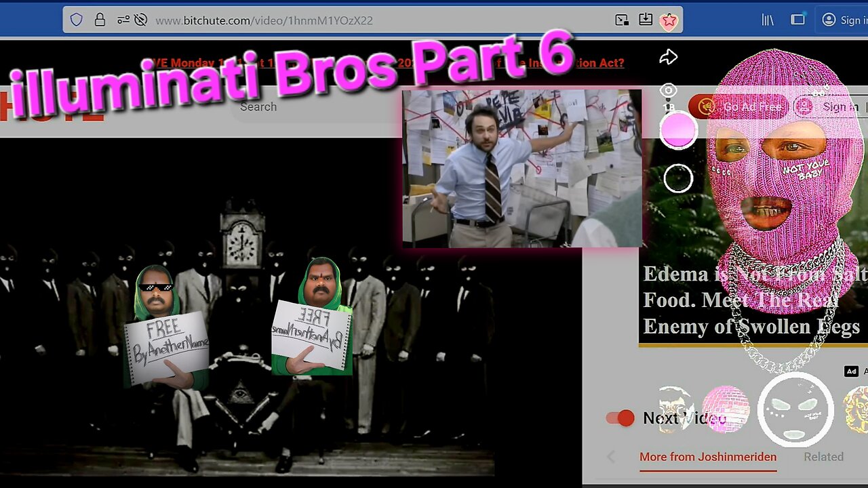Click the Go Ad Free button
Image resolution: width=868 pixels, height=488 pixels.
point(739,106)
